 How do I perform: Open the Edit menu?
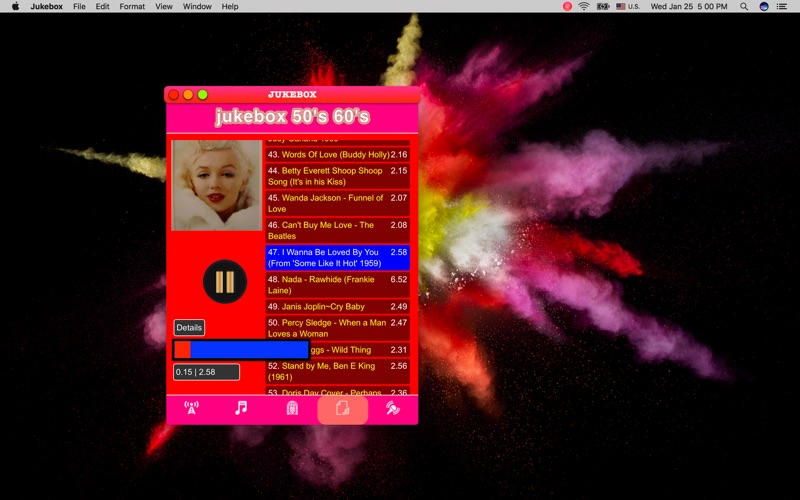[x=103, y=7]
